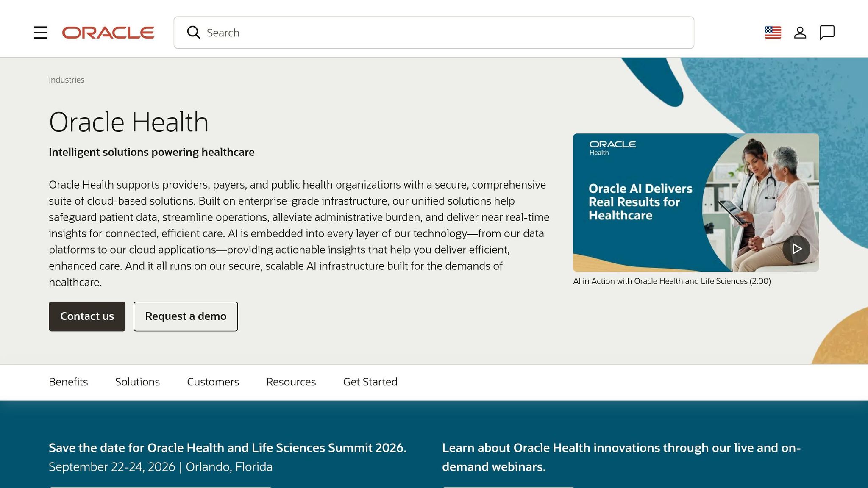
Task: Click the 'Oracle Health' page heading
Action: point(128,122)
